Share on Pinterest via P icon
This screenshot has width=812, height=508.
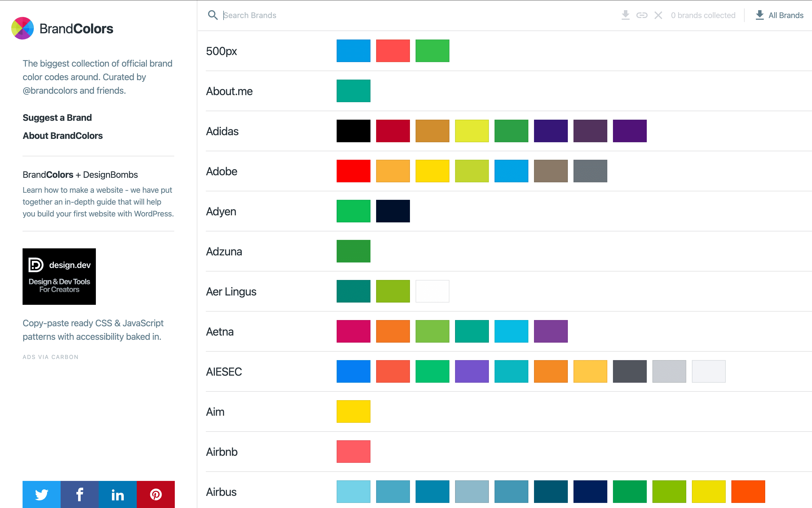coord(156,494)
